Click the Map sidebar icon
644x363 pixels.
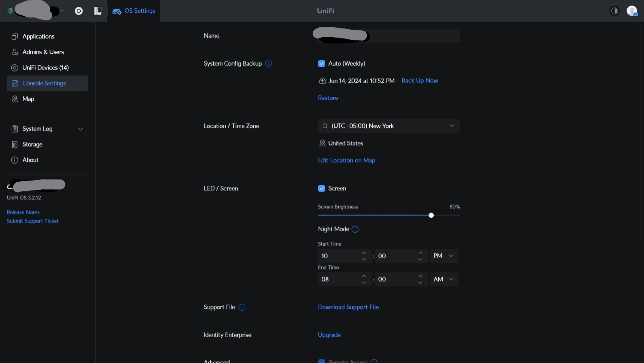pyautogui.click(x=14, y=99)
